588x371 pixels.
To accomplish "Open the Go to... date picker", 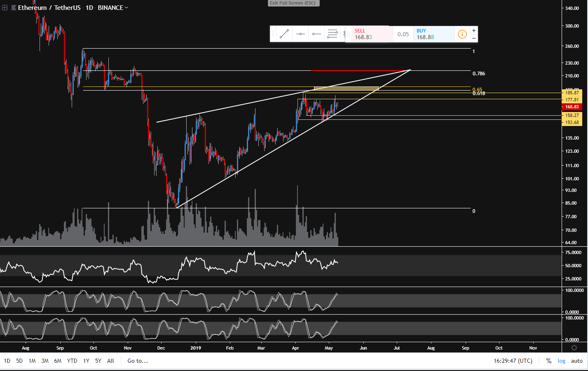I will point(138,361).
